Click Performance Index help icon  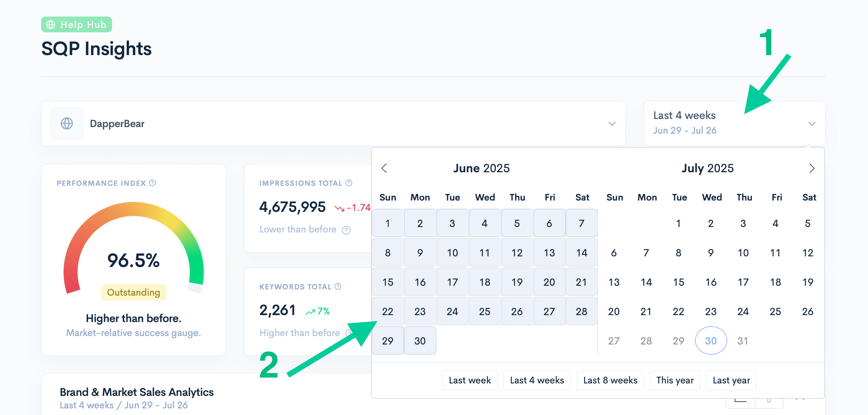(x=152, y=183)
